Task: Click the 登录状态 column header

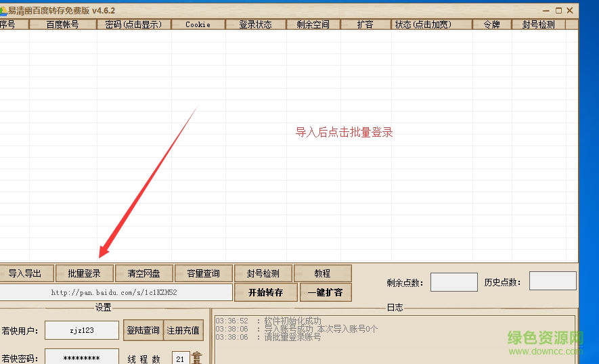Action: (x=256, y=24)
